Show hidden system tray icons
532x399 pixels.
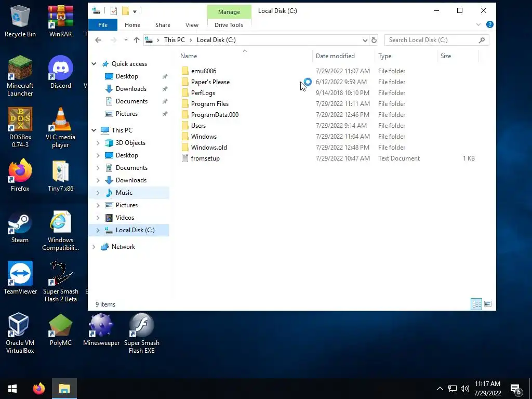[440, 389]
